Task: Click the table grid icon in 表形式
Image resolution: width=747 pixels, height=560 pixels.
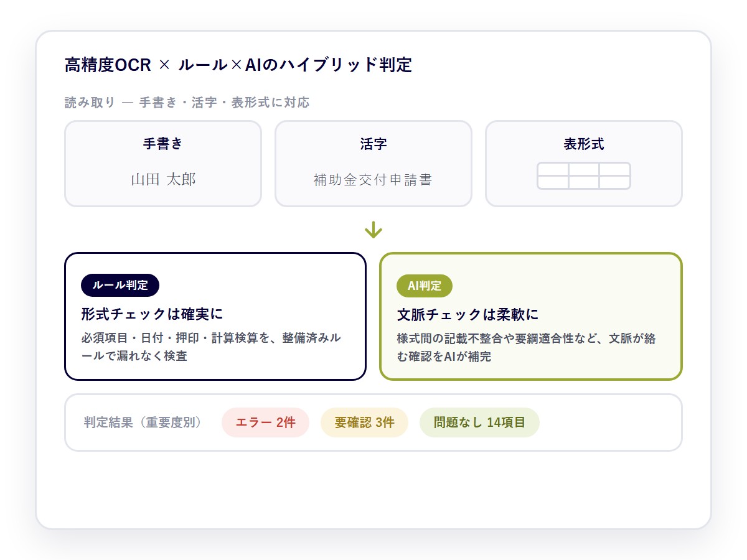Action: click(x=584, y=175)
